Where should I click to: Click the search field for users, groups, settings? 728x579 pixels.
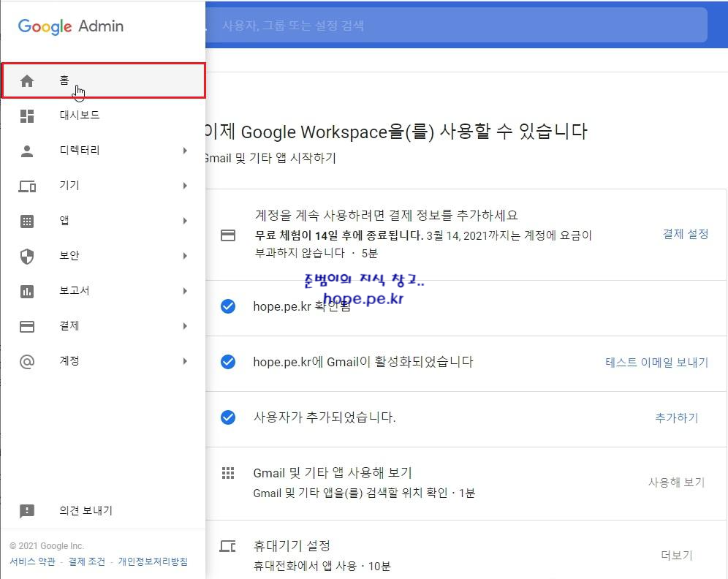pyautogui.click(x=455, y=25)
